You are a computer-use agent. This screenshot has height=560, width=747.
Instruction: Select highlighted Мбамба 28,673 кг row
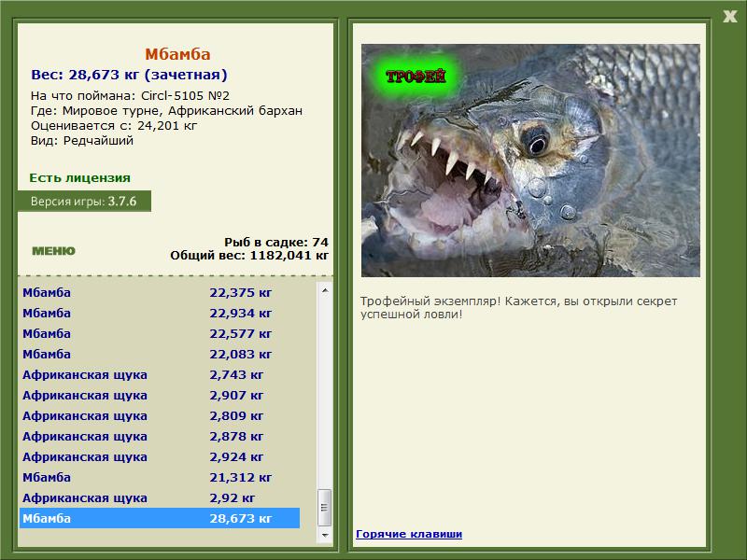tap(160, 518)
